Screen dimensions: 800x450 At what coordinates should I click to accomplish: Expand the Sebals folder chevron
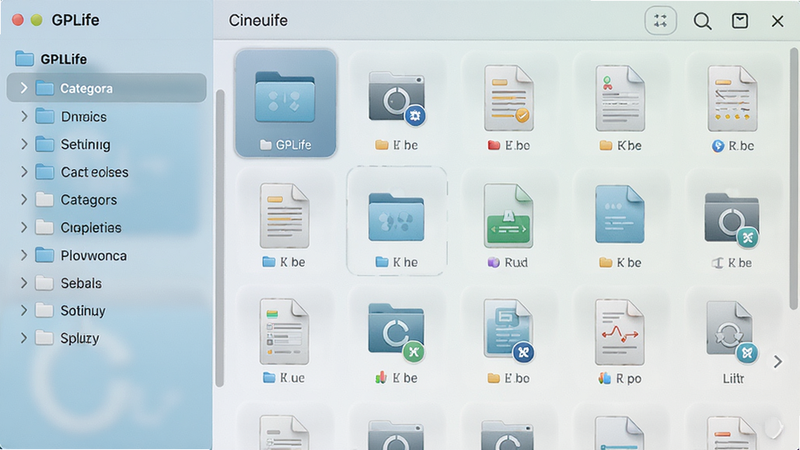[23, 283]
